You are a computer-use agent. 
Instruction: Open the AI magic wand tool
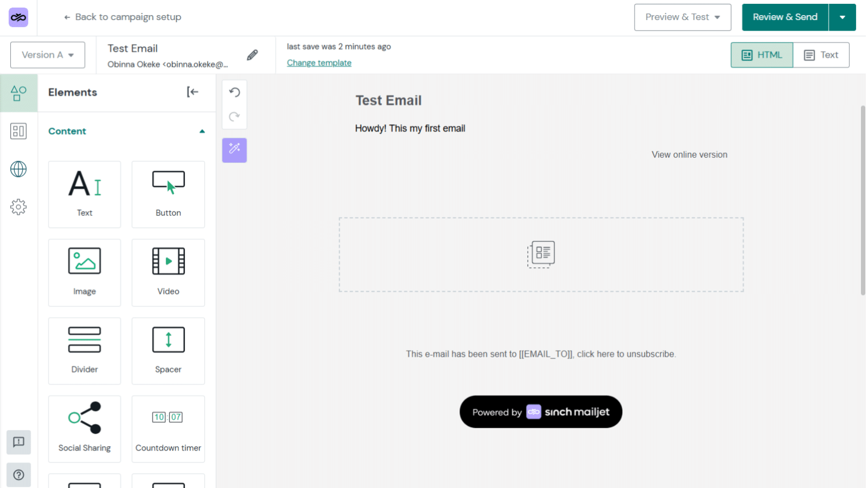tap(234, 150)
